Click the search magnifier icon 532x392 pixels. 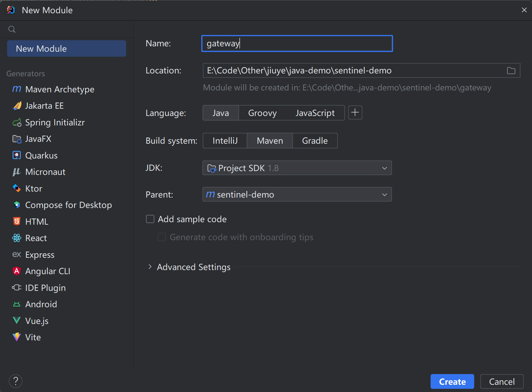(12, 29)
